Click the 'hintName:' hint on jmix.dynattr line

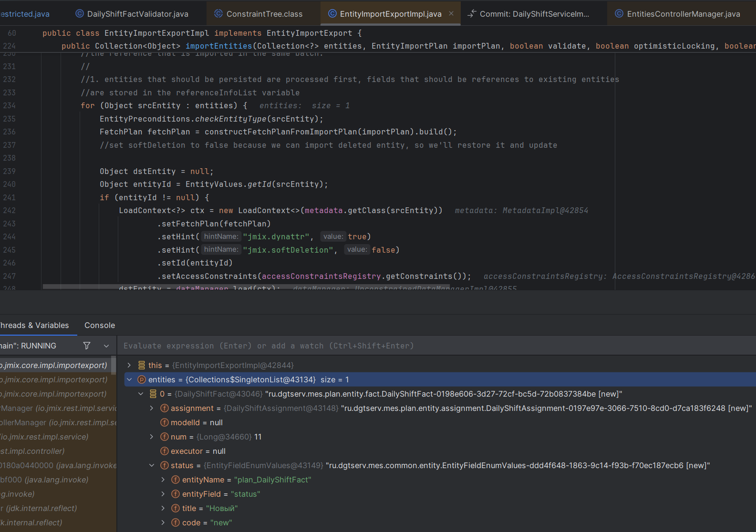click(x=221, y=236)
